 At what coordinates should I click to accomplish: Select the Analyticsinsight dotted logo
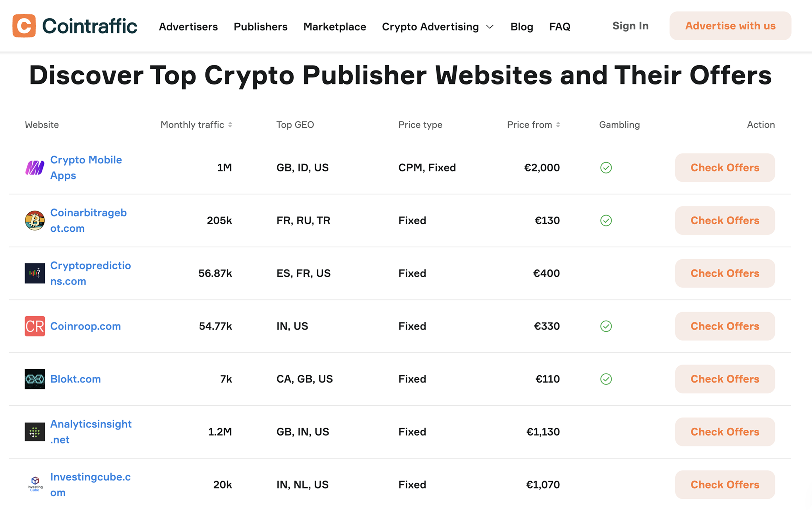pos(35,432)
